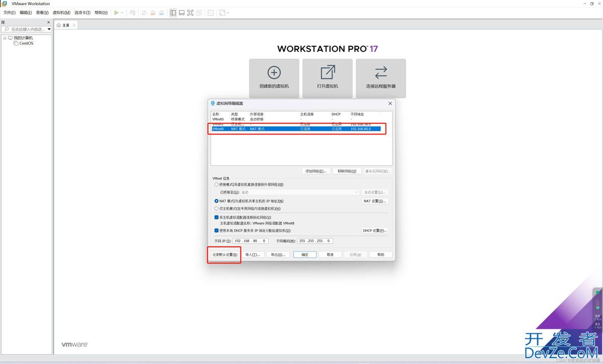Click the green Power On play icon
The width and height of the screenshot is (603, 364).
[117, 13]
